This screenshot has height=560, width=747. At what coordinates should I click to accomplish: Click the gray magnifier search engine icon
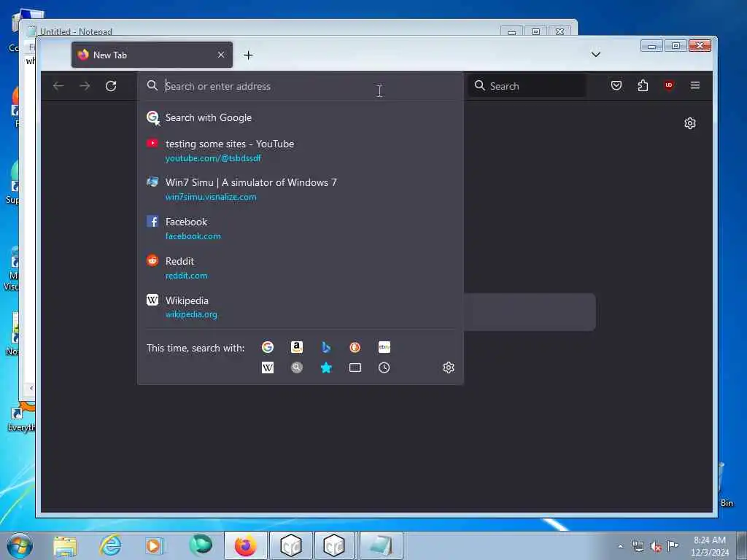point(297,367)
